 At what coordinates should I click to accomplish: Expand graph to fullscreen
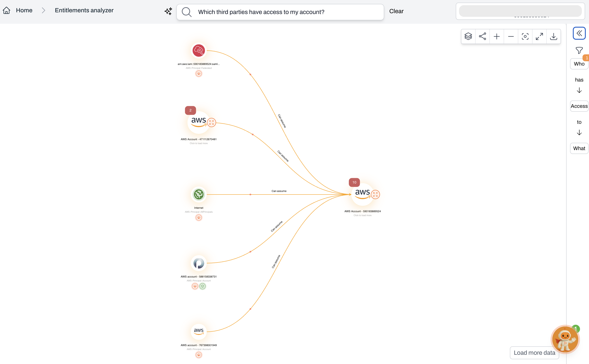pyautogui.click(x=539, y=36)
